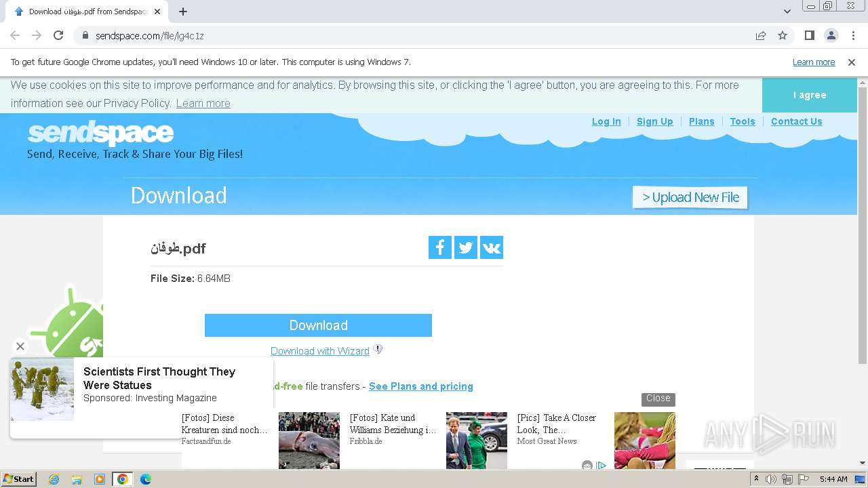868x488 pixels.
Task: Open the media player taskbar icon
Action: pyautogui.click(x=100, y=479)
